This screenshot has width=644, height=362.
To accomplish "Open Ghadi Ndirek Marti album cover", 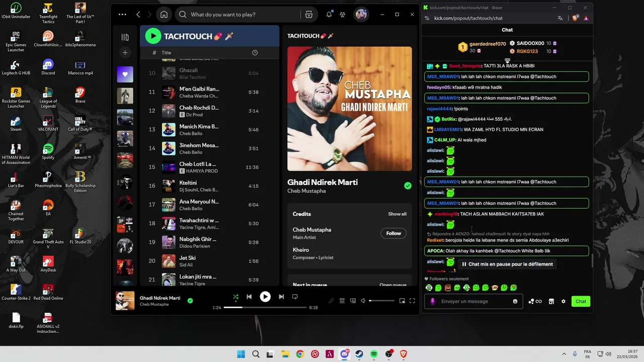I will click(x=349, y=109).
